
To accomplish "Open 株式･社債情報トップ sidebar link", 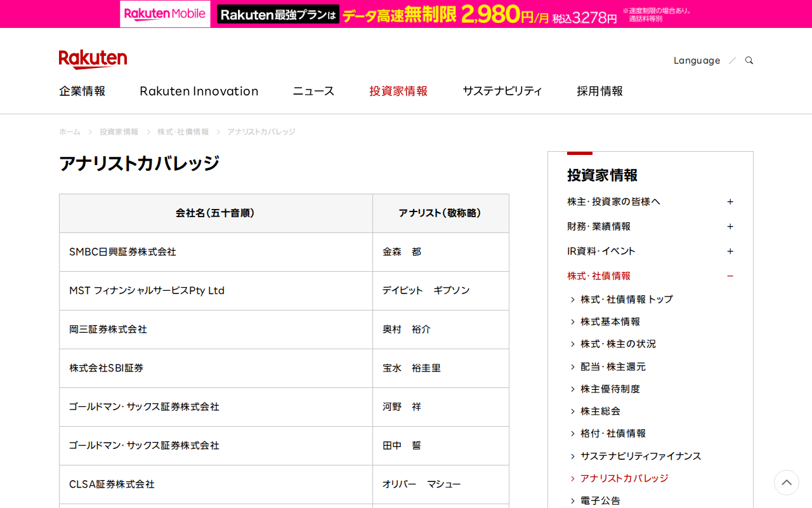I will pos(627,299).
